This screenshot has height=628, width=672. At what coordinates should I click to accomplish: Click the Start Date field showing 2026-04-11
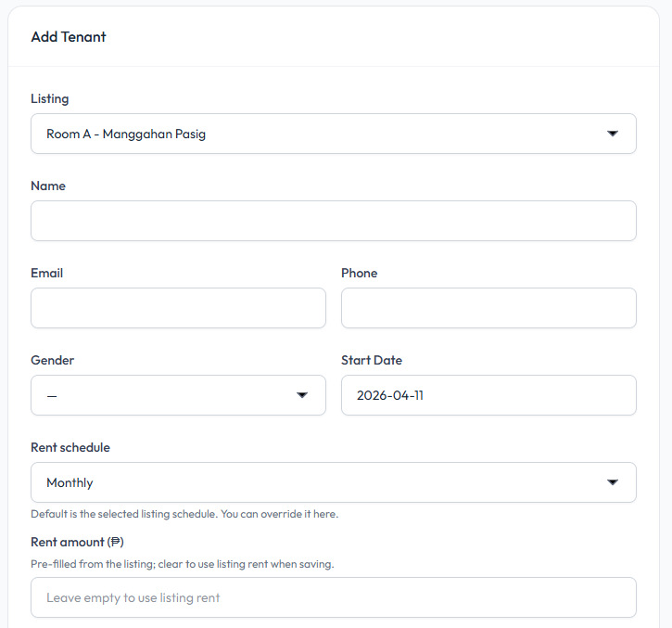pos(488,395)
